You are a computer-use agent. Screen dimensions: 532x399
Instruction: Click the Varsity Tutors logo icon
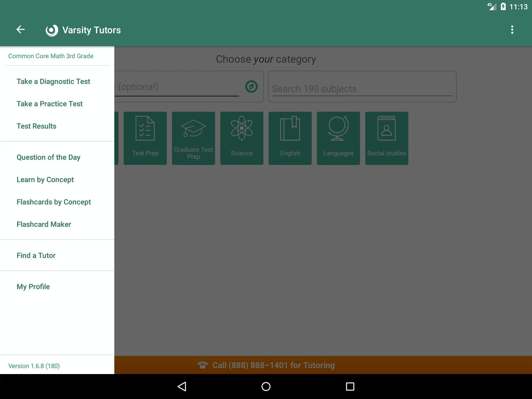point(51,30)
